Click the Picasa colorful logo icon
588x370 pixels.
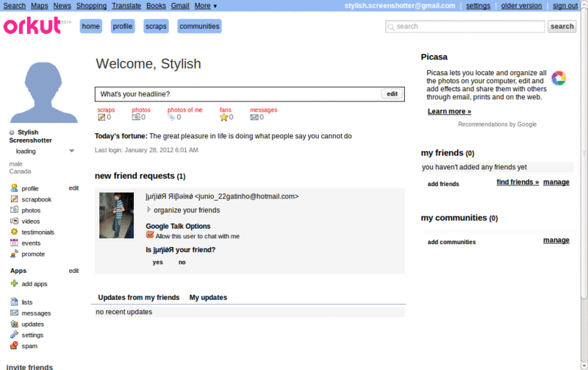tap(559, 79)
